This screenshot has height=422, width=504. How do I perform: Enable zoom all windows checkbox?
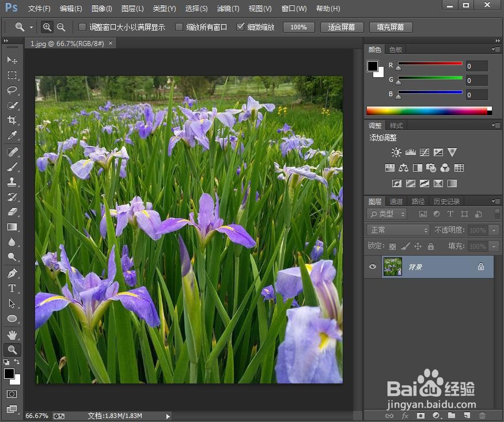coord(179,27)
